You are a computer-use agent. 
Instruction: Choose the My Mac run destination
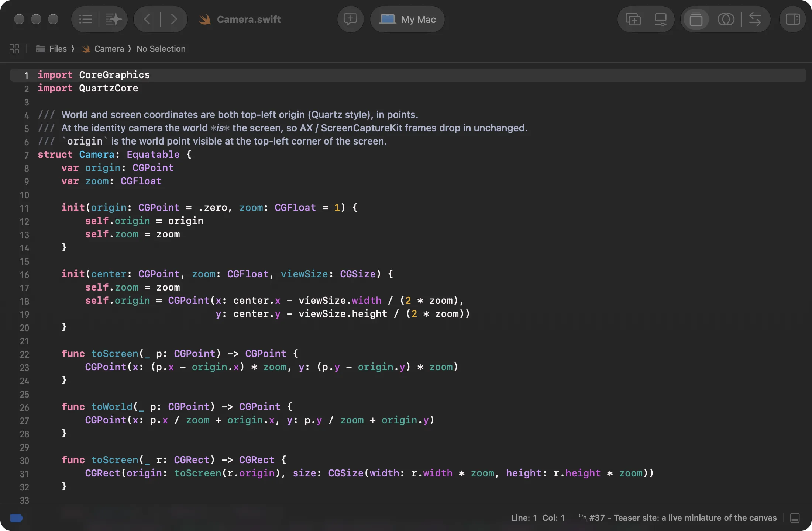(x=407, y=19)
